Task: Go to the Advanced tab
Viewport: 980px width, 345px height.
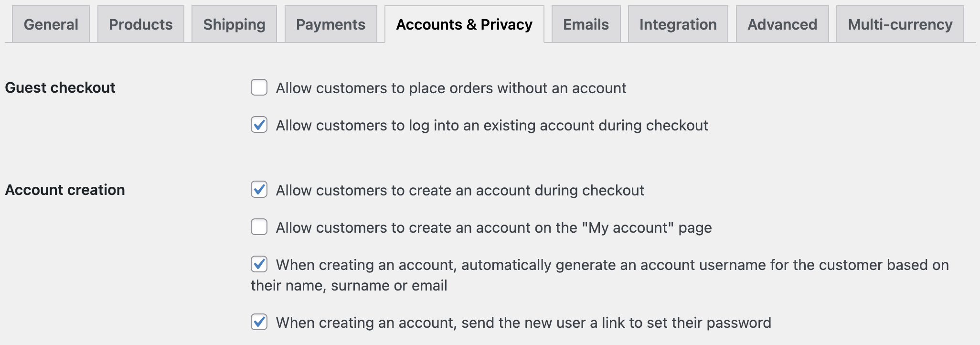Action: click(x=782, y=24)
